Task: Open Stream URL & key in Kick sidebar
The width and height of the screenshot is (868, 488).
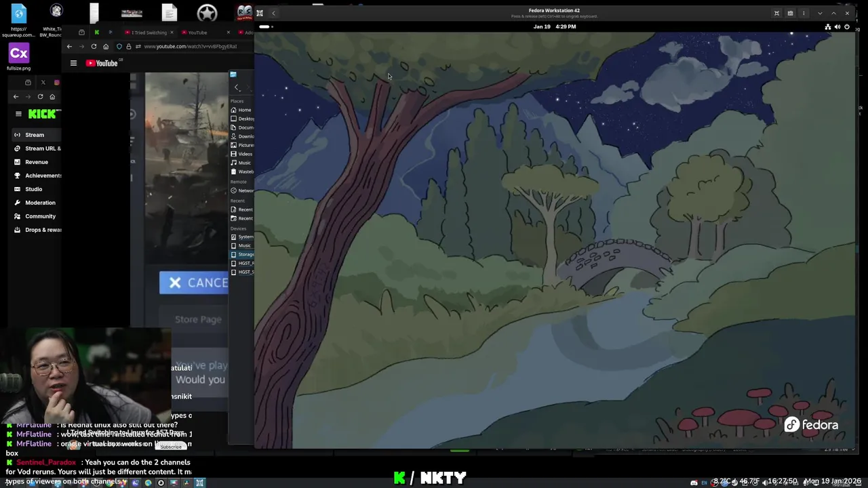Action: (x=37, y=148)
